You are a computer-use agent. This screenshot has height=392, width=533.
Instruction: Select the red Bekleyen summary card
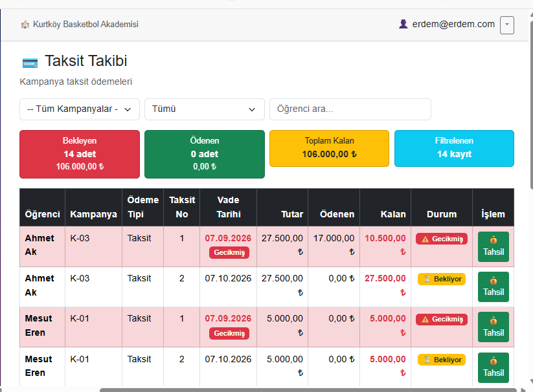(80, 154)
